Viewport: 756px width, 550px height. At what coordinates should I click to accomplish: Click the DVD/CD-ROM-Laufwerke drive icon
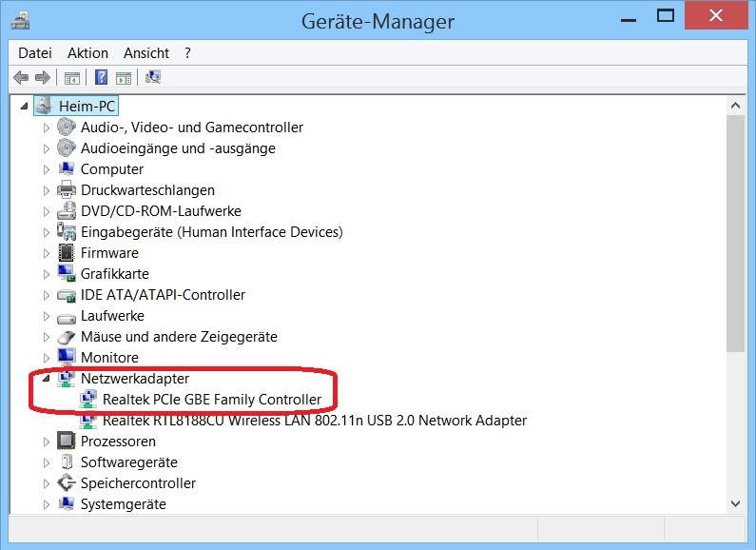click(66, 210)
